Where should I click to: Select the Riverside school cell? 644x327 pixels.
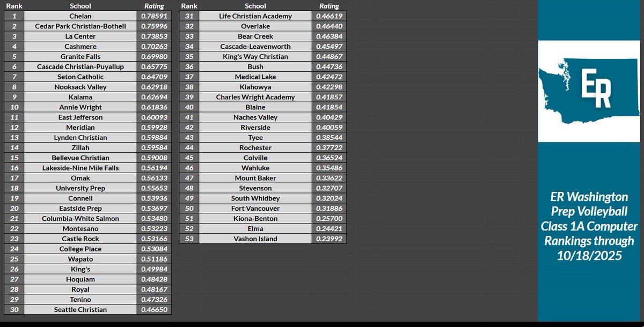[x=255, y=128]
